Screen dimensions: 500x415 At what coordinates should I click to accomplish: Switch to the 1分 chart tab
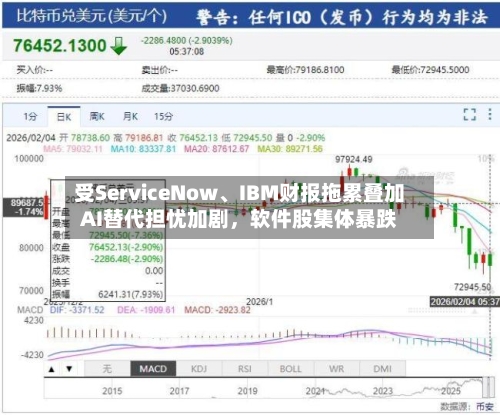tap(30, 117)
